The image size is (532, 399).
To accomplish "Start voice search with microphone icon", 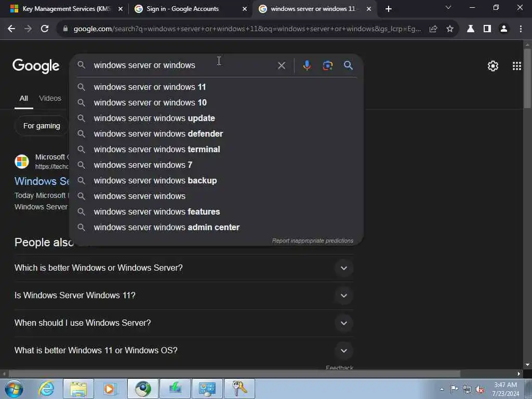I will tap(307, 65).
